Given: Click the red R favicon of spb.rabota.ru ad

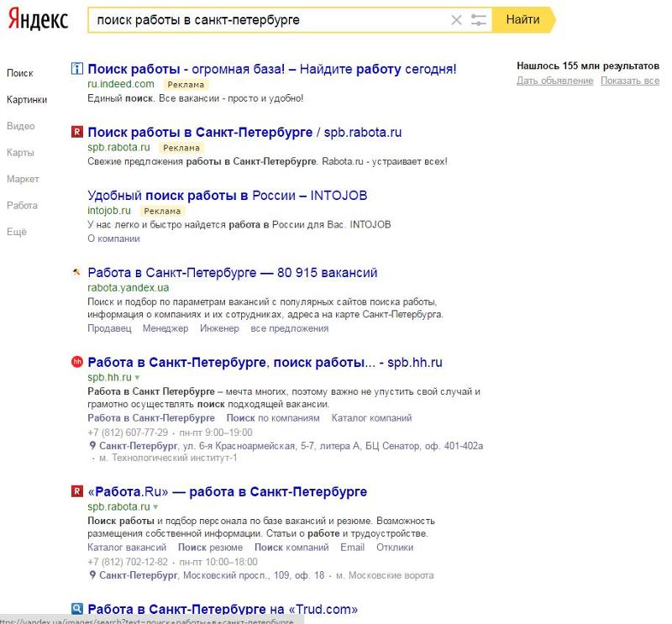Looking at the screenshot, I should point(76,132).
